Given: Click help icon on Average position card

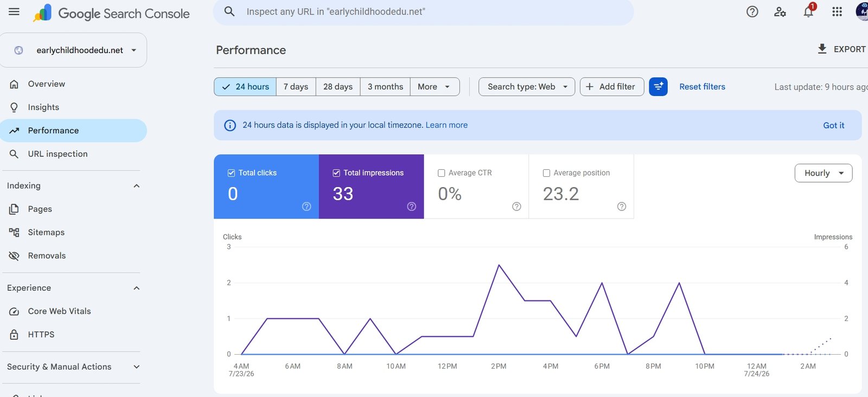Looking at the screenshot, I should [x=622, y=206].
